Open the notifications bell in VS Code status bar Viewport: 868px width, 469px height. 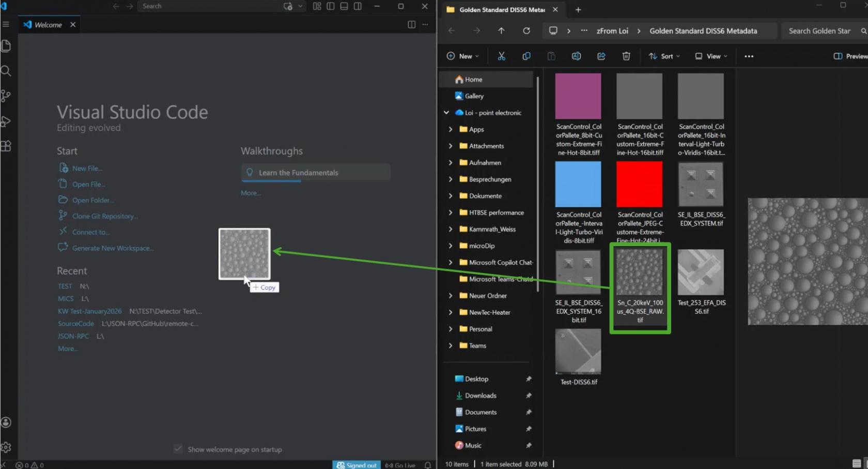428,465
